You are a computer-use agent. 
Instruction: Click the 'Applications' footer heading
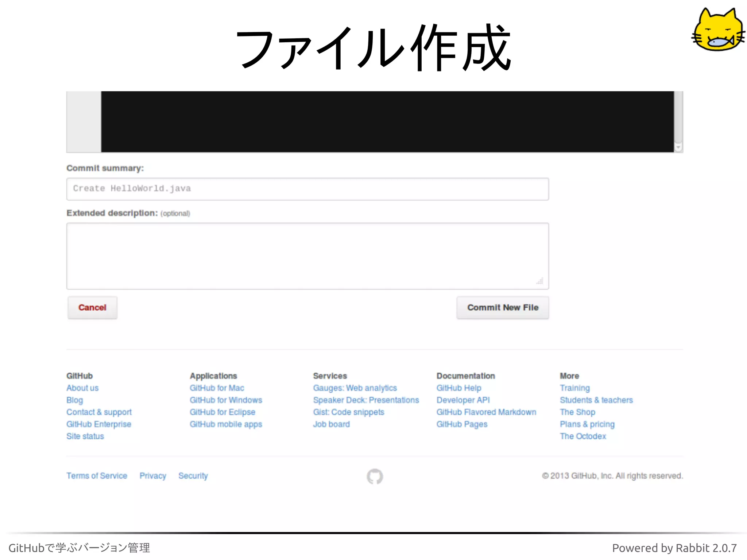[213, 376]
